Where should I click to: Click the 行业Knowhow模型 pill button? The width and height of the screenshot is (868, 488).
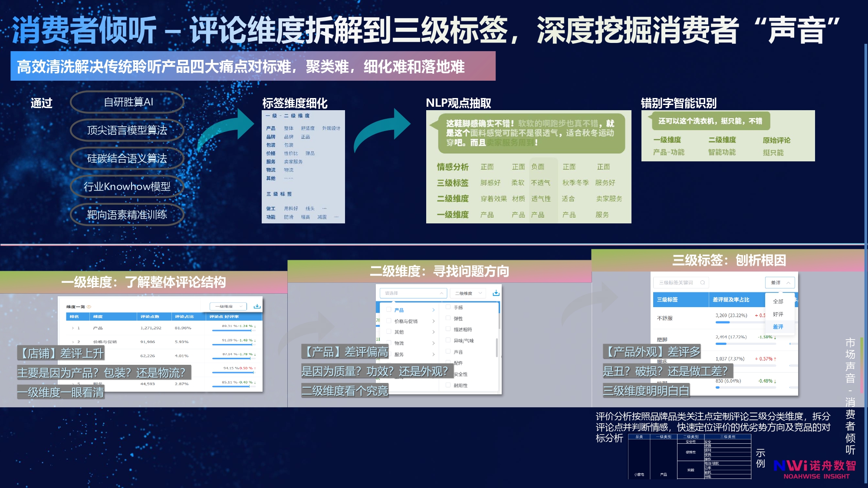pyautogui.click(x=127, y=187)
